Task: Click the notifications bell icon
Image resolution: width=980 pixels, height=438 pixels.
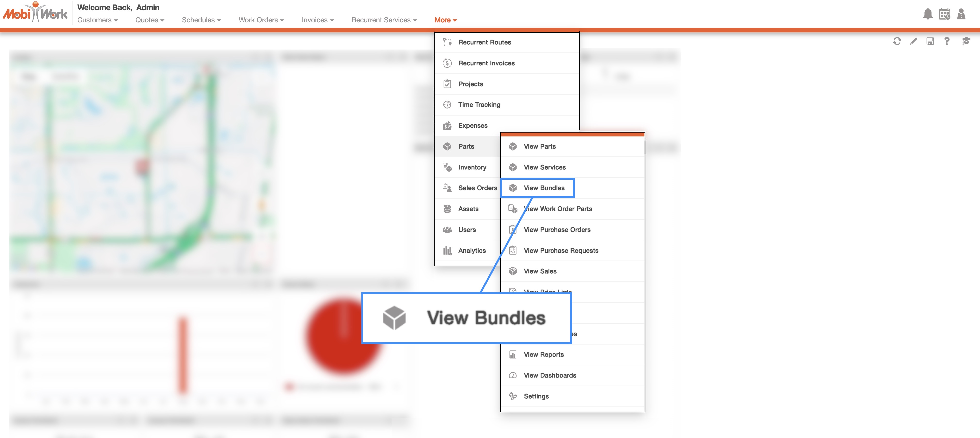Action: click(x=928, y=14)
